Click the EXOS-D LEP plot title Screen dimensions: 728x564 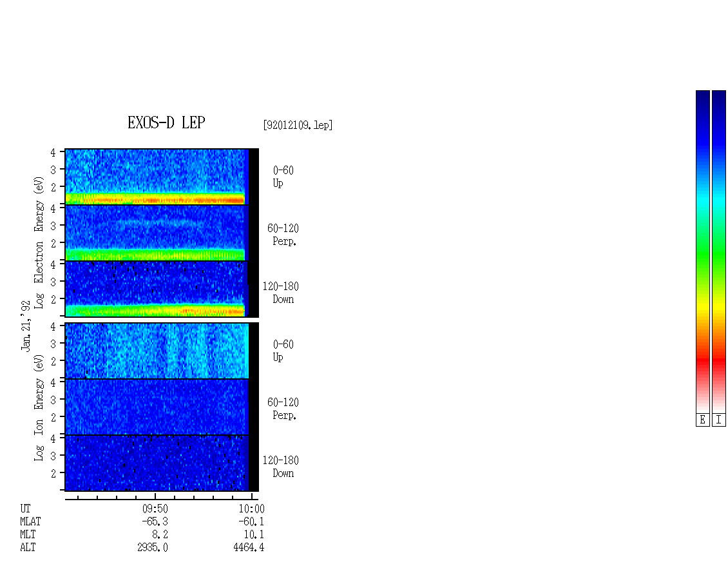click(166, 122)
